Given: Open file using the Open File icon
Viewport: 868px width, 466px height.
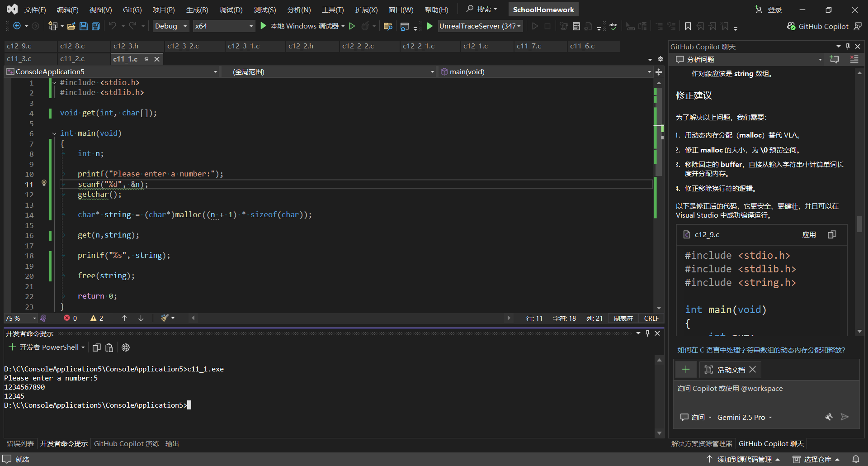Looking at the screenshot, I should 71,26.
